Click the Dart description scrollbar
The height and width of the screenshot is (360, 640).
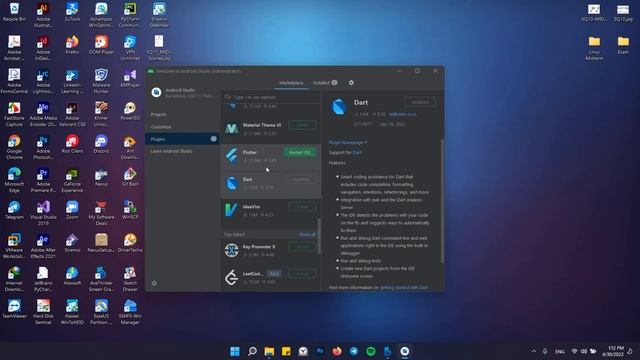point(442,201)
